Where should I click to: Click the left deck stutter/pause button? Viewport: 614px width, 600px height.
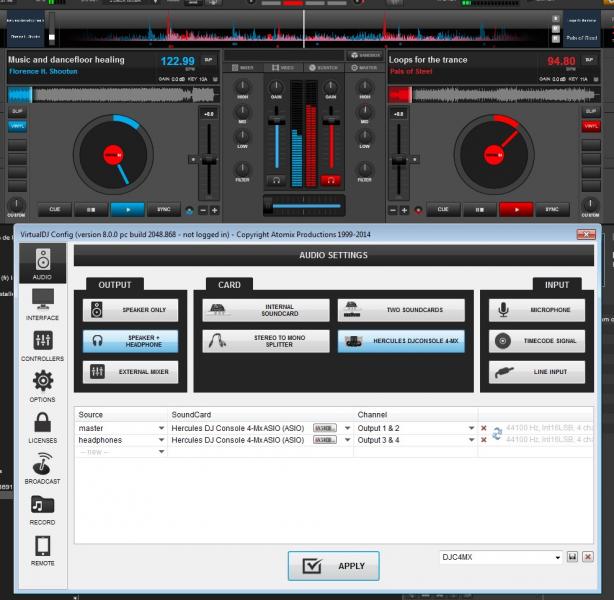(x=91, y=210)
